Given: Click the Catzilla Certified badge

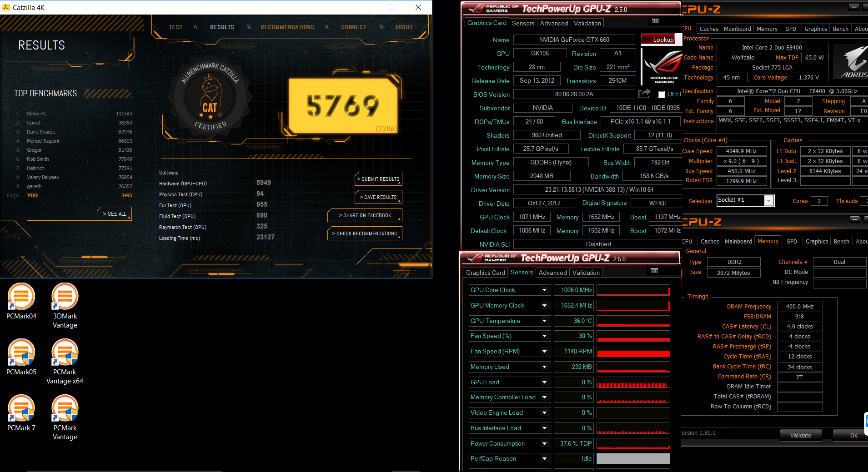Looking at the screenshot, I should coord(210,97).
